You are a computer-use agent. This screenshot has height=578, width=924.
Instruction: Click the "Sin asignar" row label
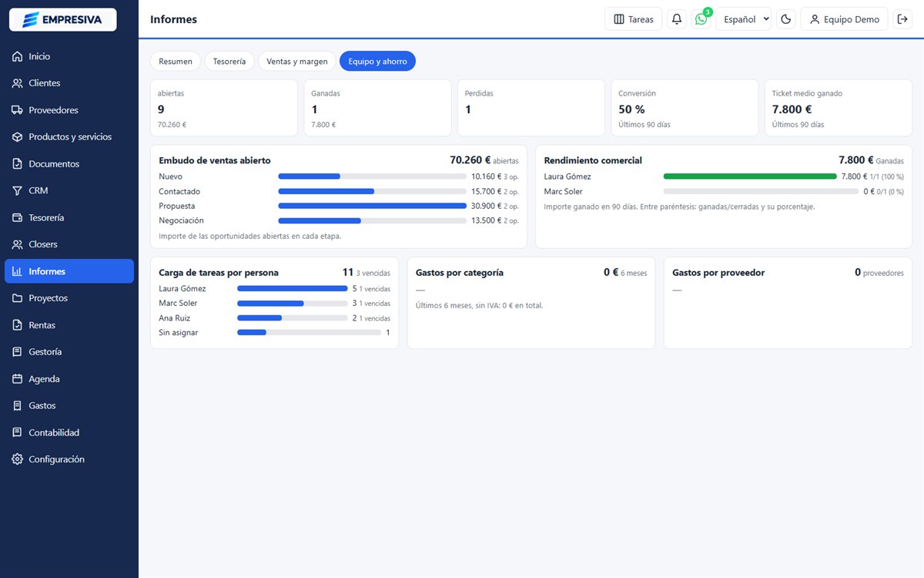click(179, 332)
